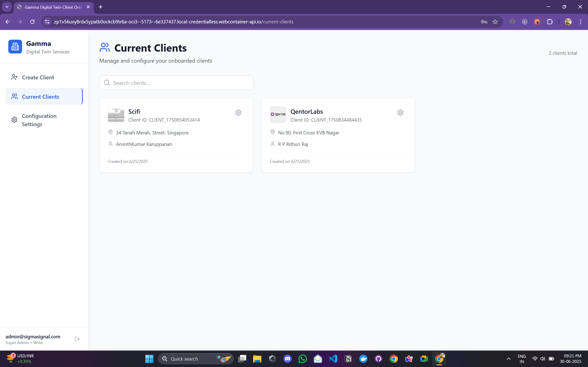Click the Scifi client logo thumbnail
Screen dimensions: 588x367
coord(116,114)
